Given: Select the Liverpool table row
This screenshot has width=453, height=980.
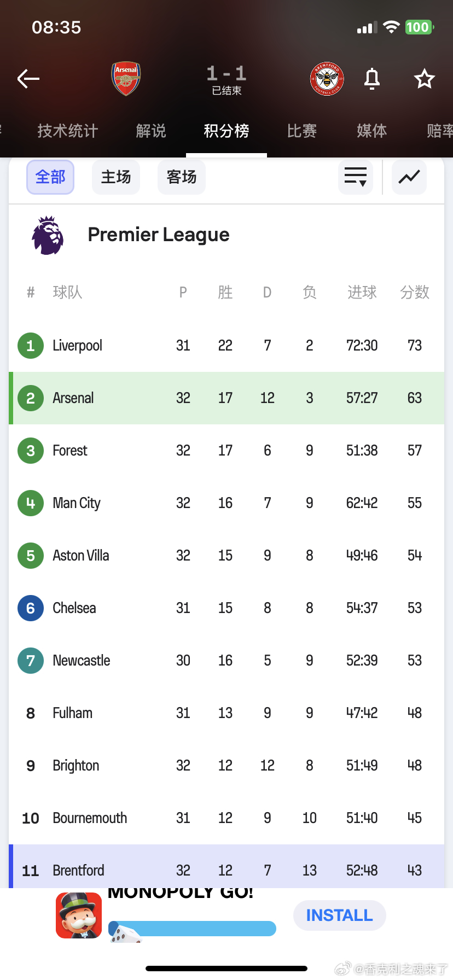Looking at the screenshot, I should pos(226,346).
